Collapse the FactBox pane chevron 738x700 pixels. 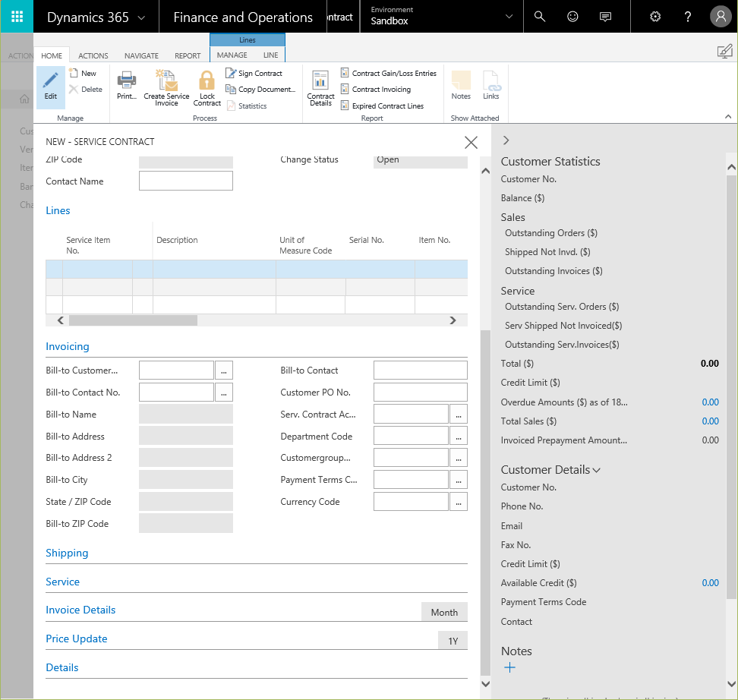pos(506,140)
